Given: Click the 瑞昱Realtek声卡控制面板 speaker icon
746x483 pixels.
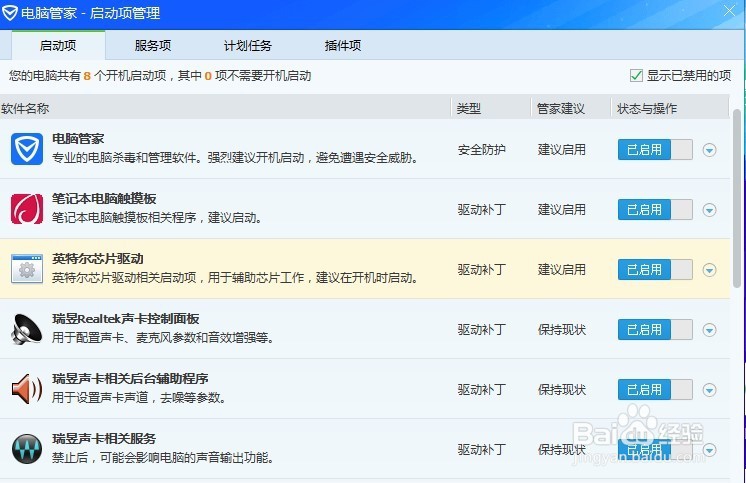Looking at the screenshot, I should [x=27, y=329].
